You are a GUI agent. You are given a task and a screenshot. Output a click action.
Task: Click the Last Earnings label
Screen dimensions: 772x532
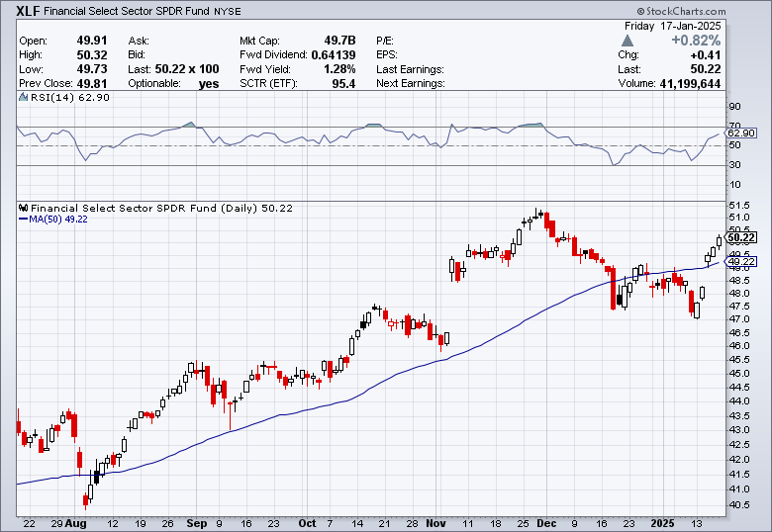click(x=410, y=69)
